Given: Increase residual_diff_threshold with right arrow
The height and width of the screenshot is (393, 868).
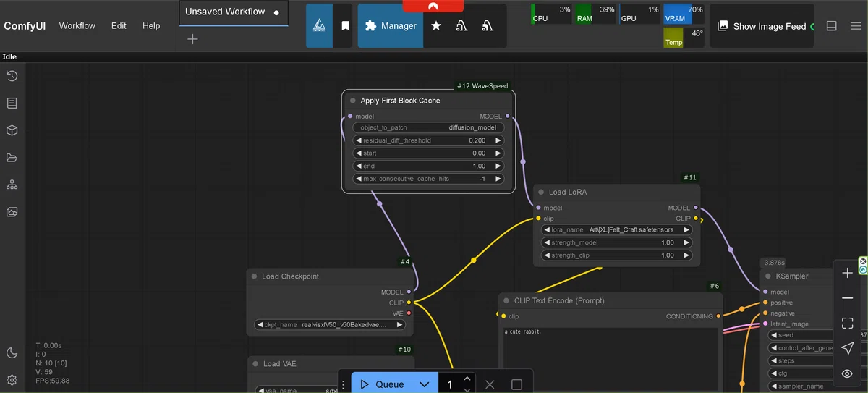Looking at the screenshot, I should pyautogui.click(x=498, y=140).
